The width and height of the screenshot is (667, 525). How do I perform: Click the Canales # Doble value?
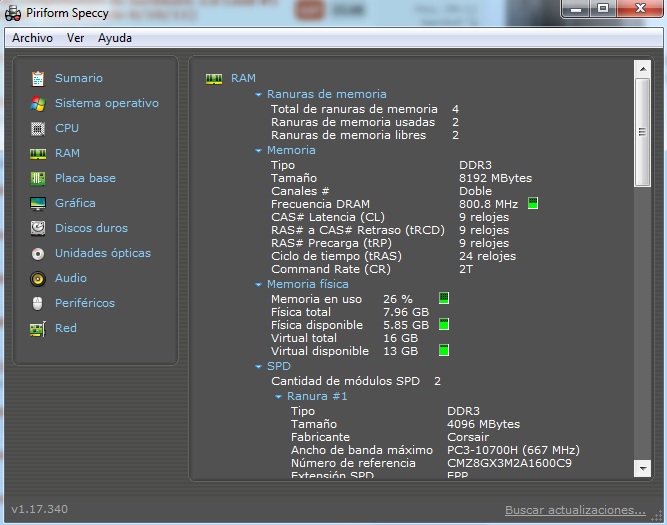[x=476, y=191]
